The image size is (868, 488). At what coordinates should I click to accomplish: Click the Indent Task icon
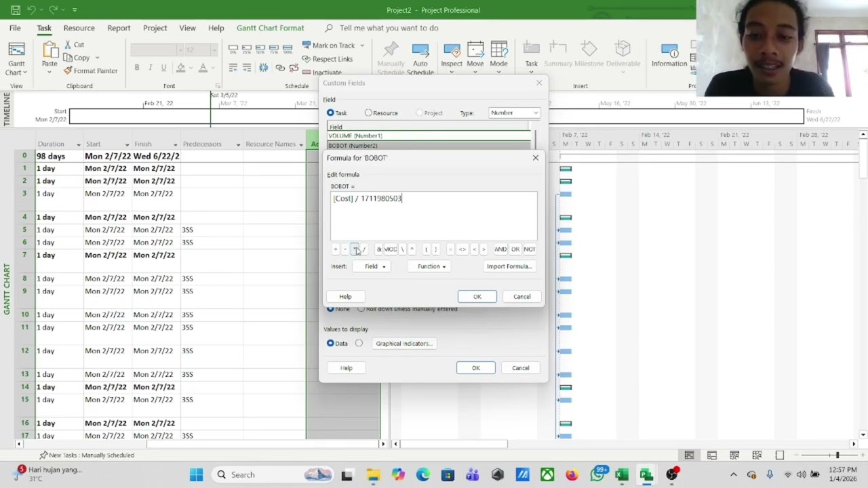click(247, 68)
